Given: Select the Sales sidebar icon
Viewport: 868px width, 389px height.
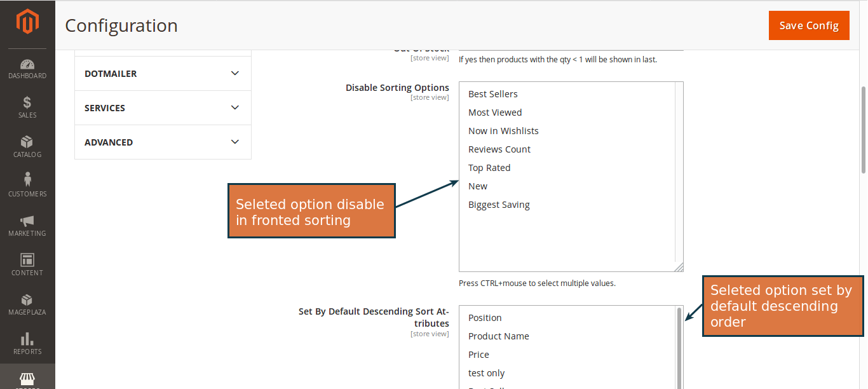Looking at the screenshot, I should point(27,106).
